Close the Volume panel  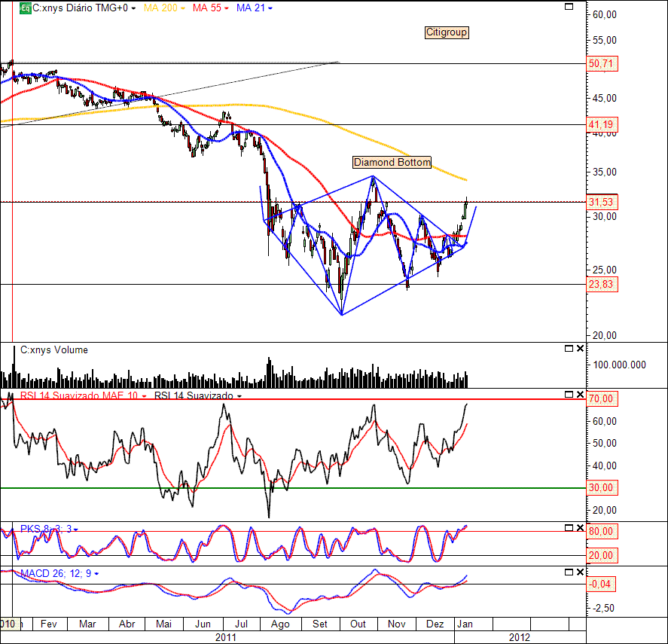(x=580, y=349)
